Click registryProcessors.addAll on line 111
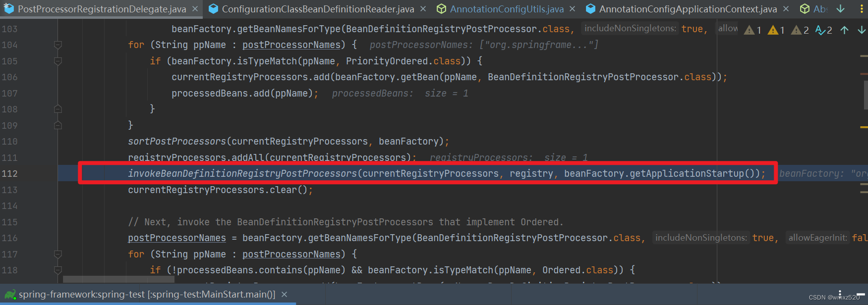 click(x=196, y=158)
